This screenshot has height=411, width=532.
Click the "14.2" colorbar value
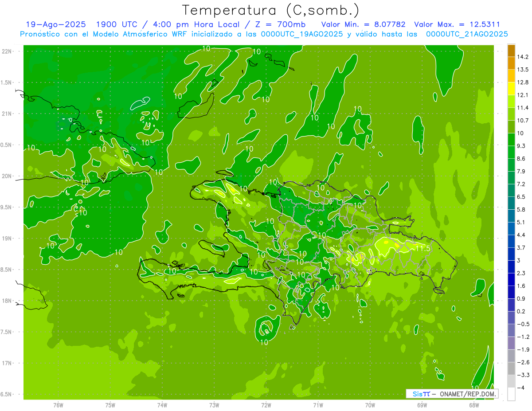523,57
